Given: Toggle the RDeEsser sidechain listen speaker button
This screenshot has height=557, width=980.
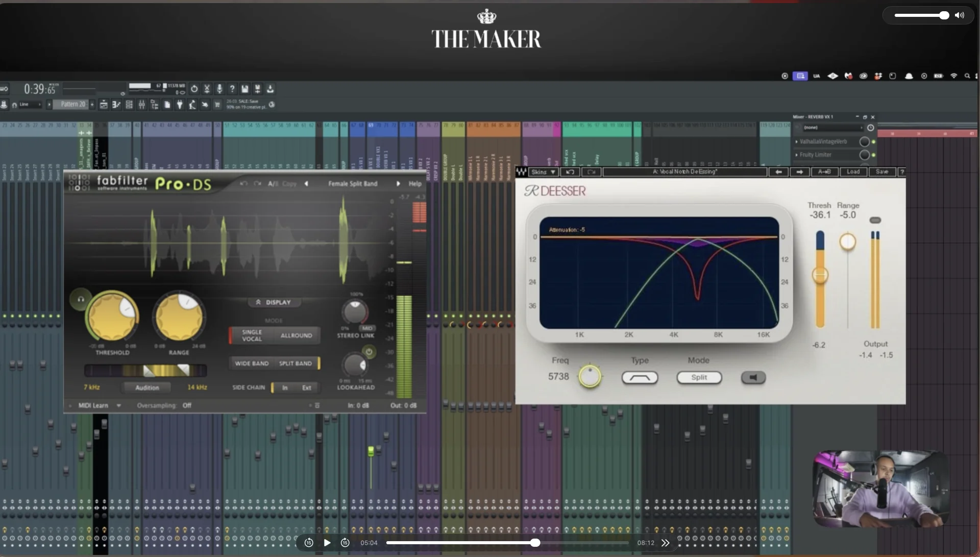Looking at the screenshot, I should coord(753,378).
